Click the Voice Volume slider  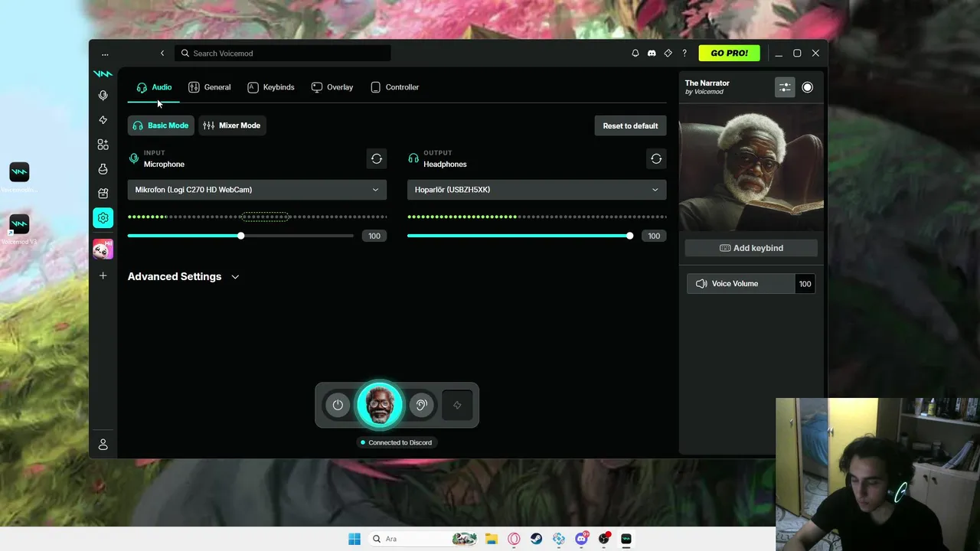pos(741,284)
